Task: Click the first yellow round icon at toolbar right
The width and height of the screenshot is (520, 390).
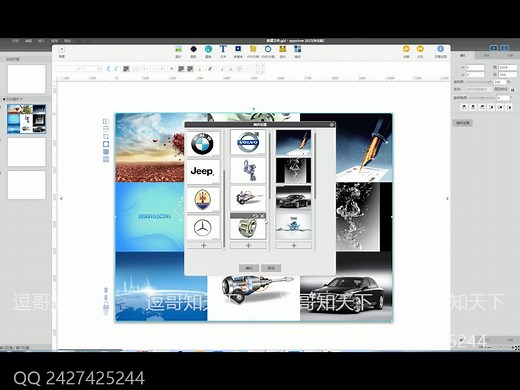Action: (x=406, y=49)
